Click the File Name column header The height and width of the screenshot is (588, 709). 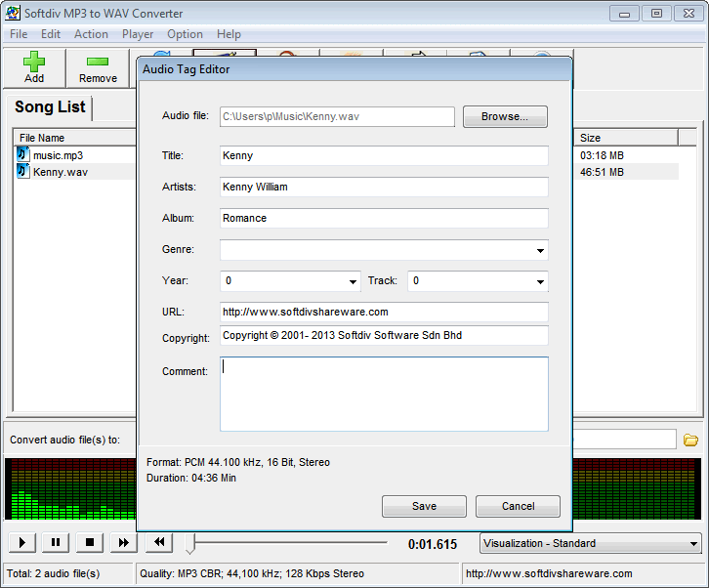(74, 138)
